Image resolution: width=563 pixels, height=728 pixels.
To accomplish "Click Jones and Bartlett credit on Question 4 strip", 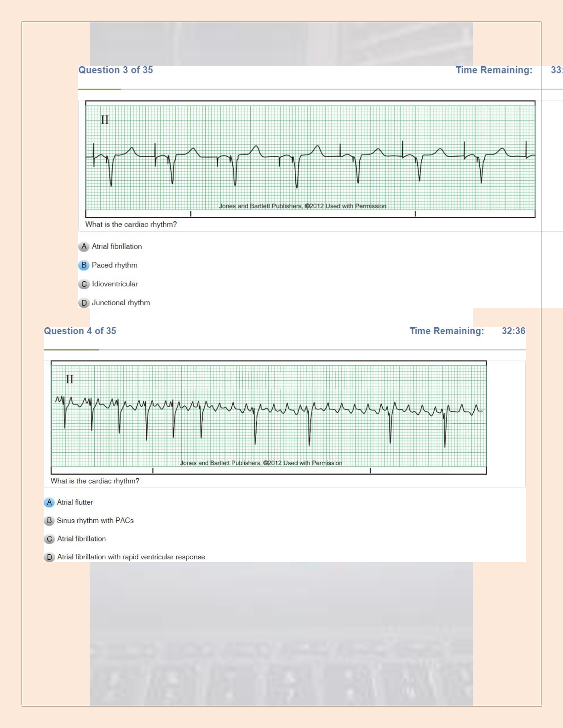I will pyautogui.click(x=261, y=463).
